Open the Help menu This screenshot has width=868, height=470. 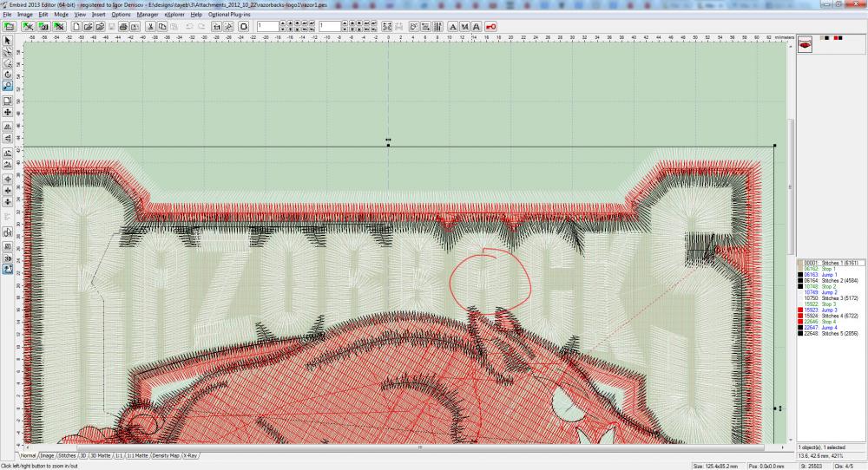click(x=196, y=15)
